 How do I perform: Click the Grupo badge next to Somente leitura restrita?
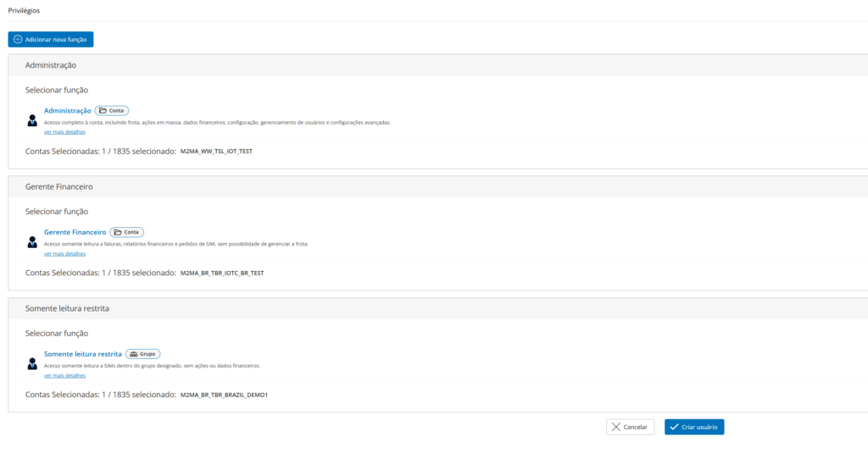pos(142,354)
